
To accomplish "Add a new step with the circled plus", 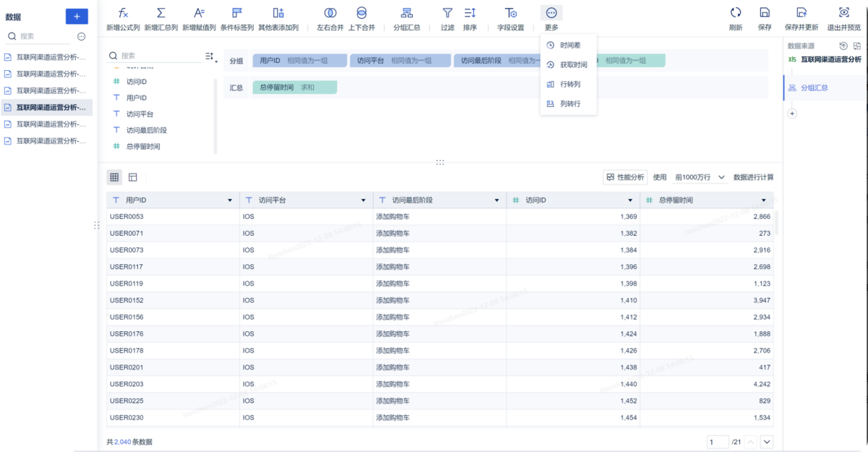I will 792,114.
